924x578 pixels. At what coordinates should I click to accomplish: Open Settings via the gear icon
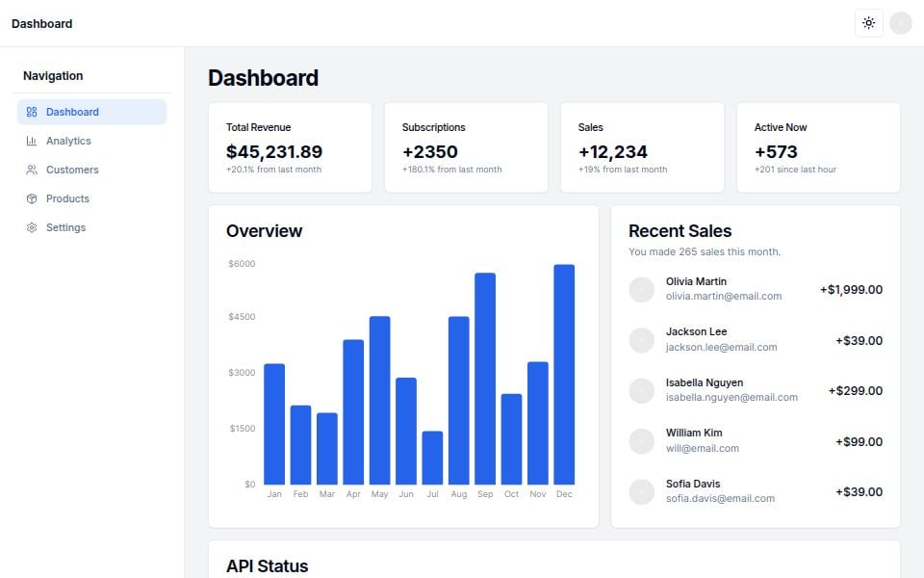[x=31, y=227]
